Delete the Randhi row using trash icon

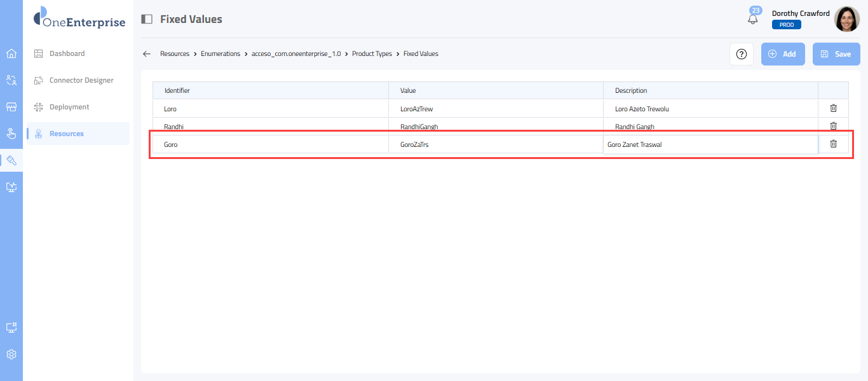pos(833,126)
